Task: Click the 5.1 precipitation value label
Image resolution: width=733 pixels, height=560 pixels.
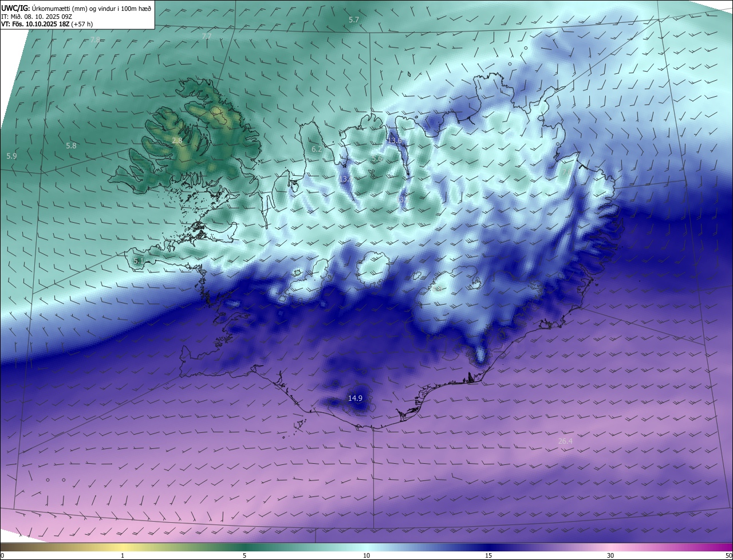Action: coord(138,261)
